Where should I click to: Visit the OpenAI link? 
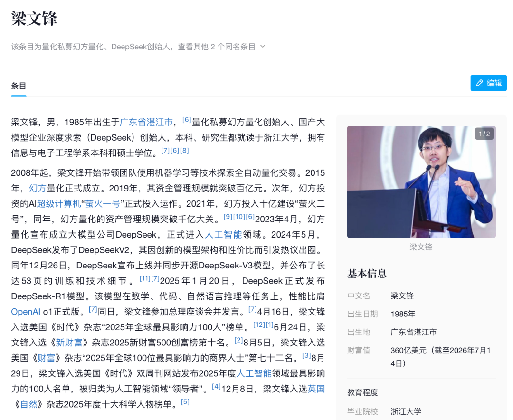(26, 312)
